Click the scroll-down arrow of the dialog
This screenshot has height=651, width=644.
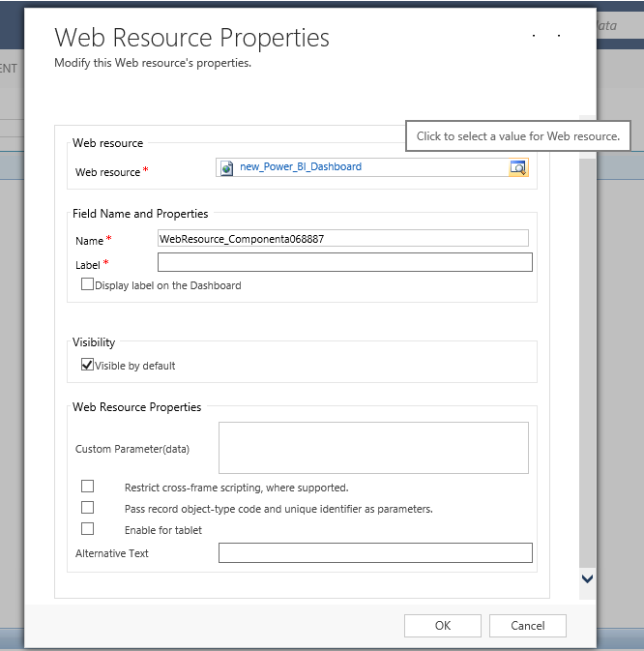587,578
